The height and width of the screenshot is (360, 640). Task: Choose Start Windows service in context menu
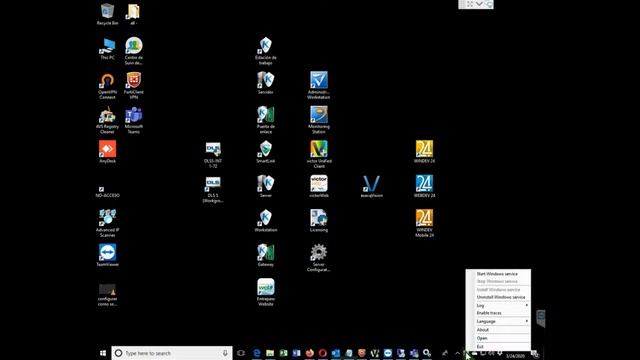(497, 274)
